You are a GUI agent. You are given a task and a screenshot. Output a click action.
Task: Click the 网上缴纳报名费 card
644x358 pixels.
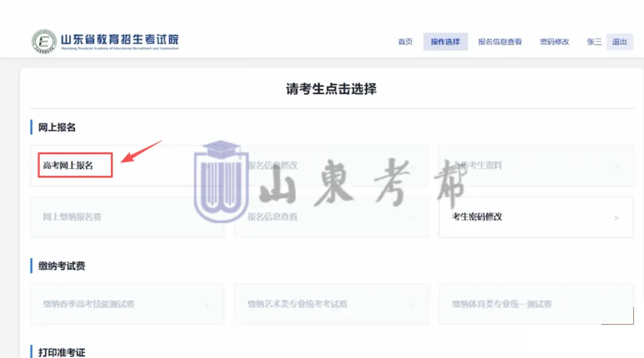[x=127, y=217]
